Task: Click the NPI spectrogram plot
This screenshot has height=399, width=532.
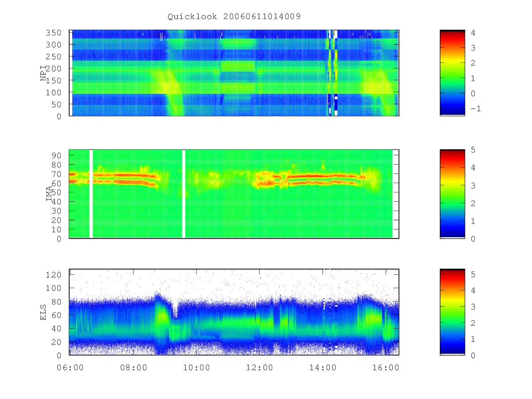Action: [234, 73]
